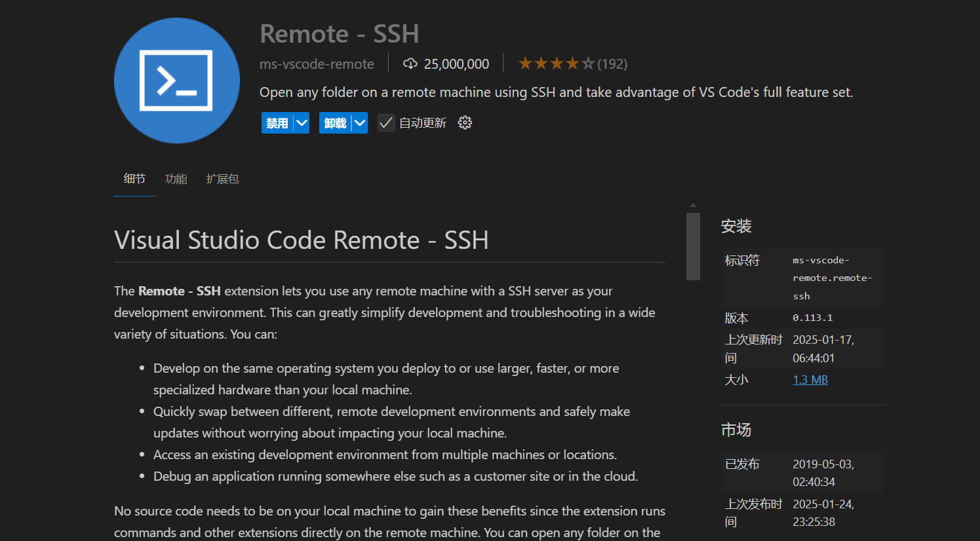980x541 pixels.
Task: Expand the 禁用 dropdown arrow
Action: [x=302, y=123]
